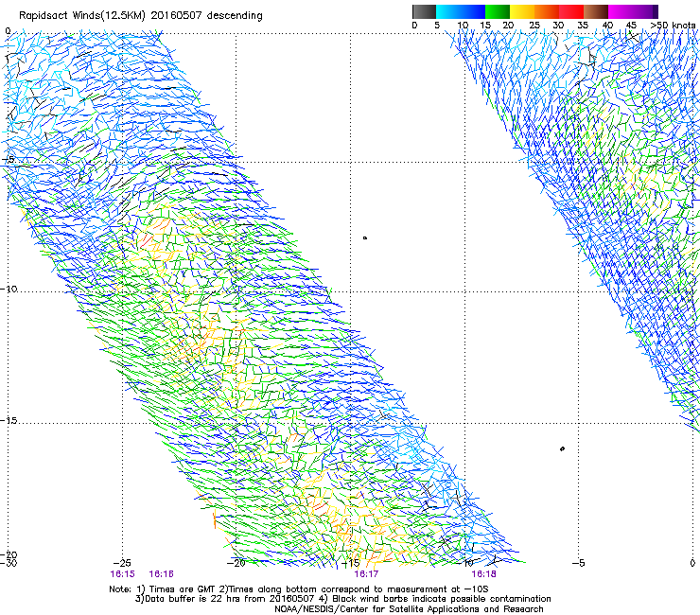Click the '16:16' purple time label
This screenshot has width=700, height=615.
click(x=161, y=574)
